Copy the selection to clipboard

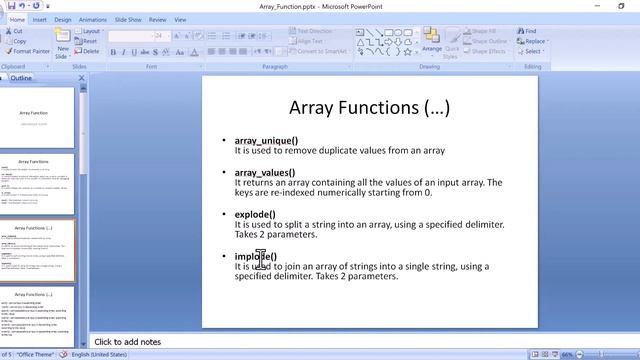pyautogui.click(x=16, y=41)
